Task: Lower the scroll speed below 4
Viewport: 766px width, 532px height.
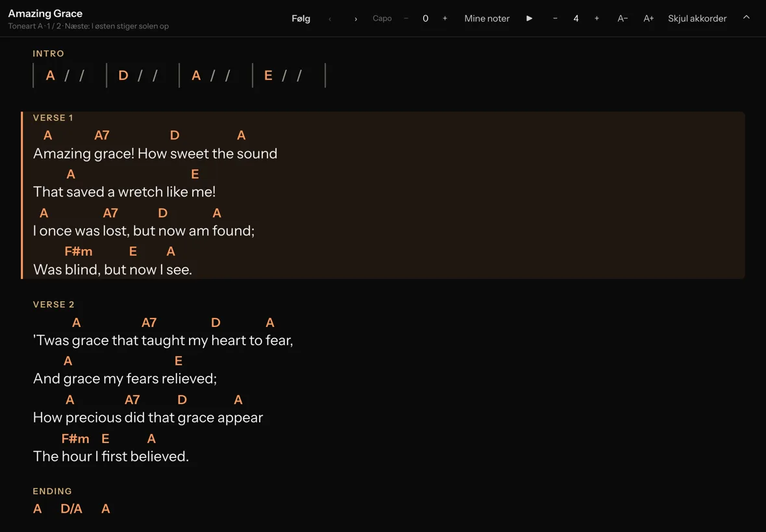Action: point(555,19)
